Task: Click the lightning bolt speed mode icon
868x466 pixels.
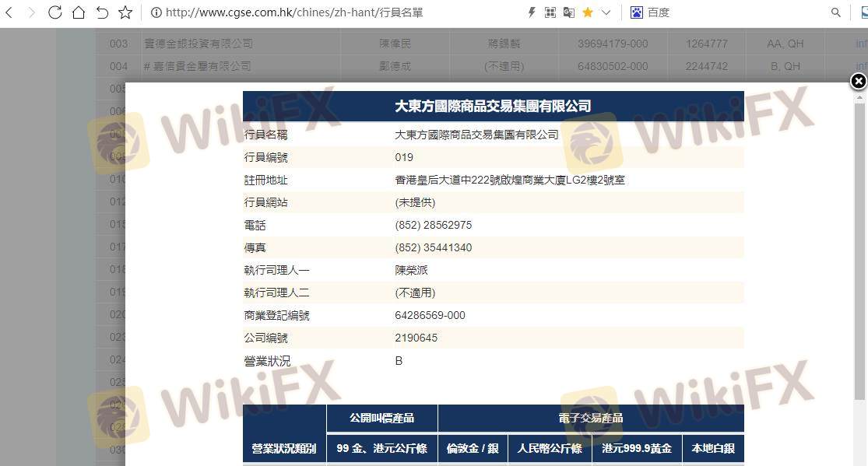Action: [x=532, y=12]
